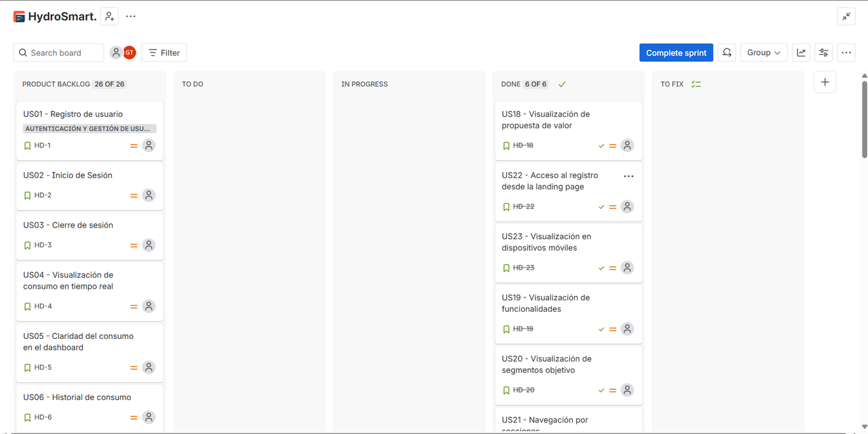Click the priority icon on the HD-2 card
Image resolution: width=868 pixels, height=434 pixels.
pyautogui.click(x=134, y=196)
